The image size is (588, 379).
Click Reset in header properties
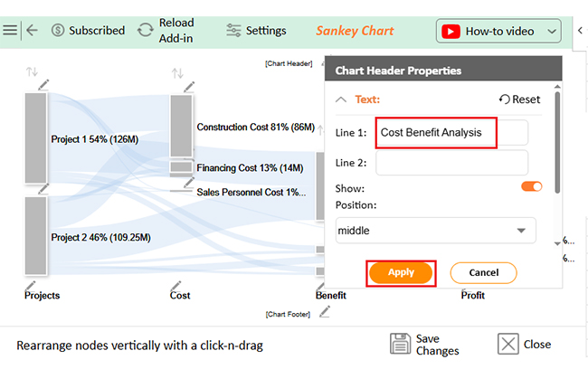click(519, 99)
